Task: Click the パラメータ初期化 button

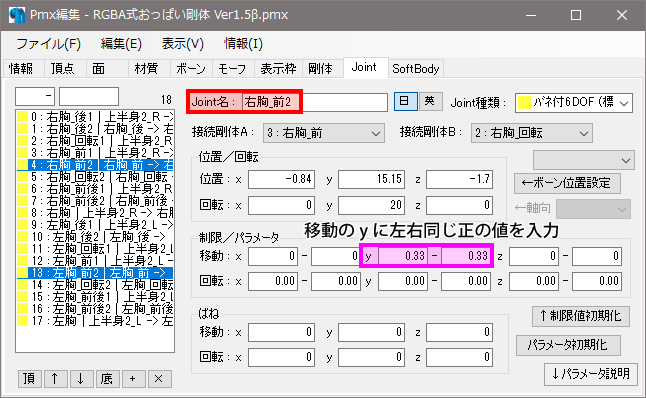Action: (568, 345)
